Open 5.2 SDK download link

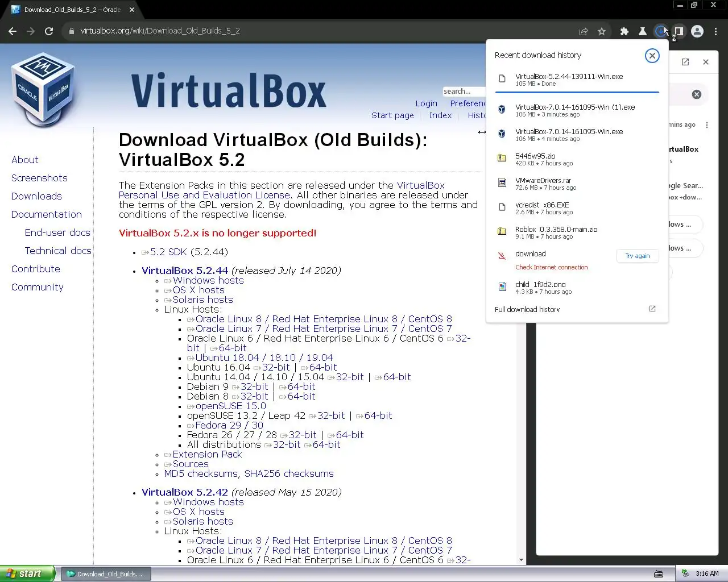(x=169, y=252)
